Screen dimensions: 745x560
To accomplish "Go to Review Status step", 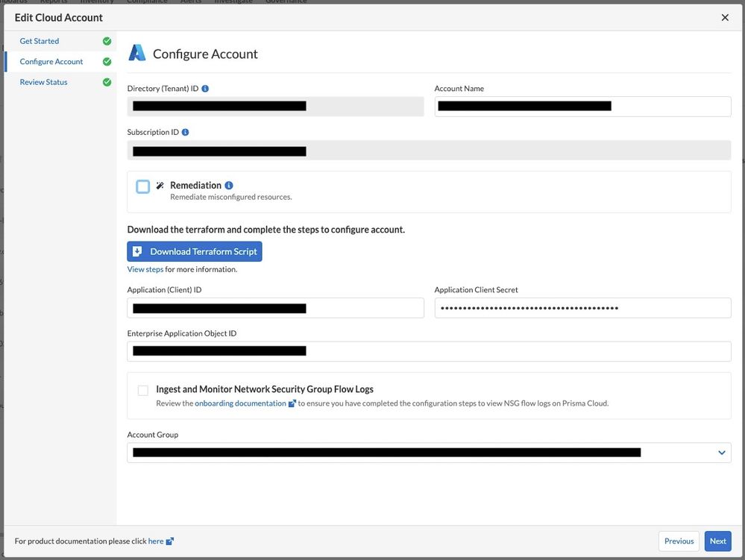I will point(43,82).
